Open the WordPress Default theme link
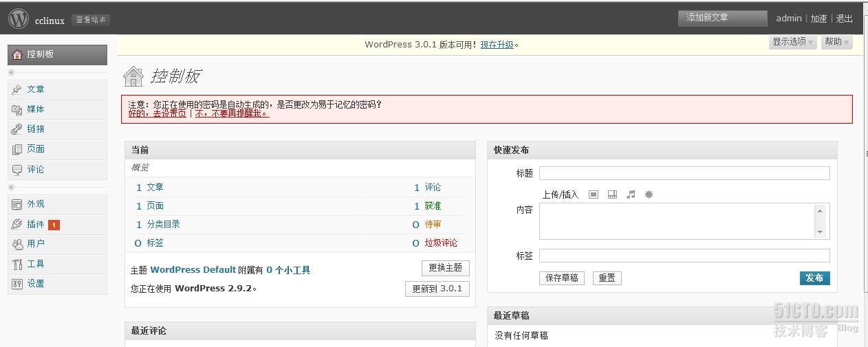The image size is (868, 347). point(193,270)
